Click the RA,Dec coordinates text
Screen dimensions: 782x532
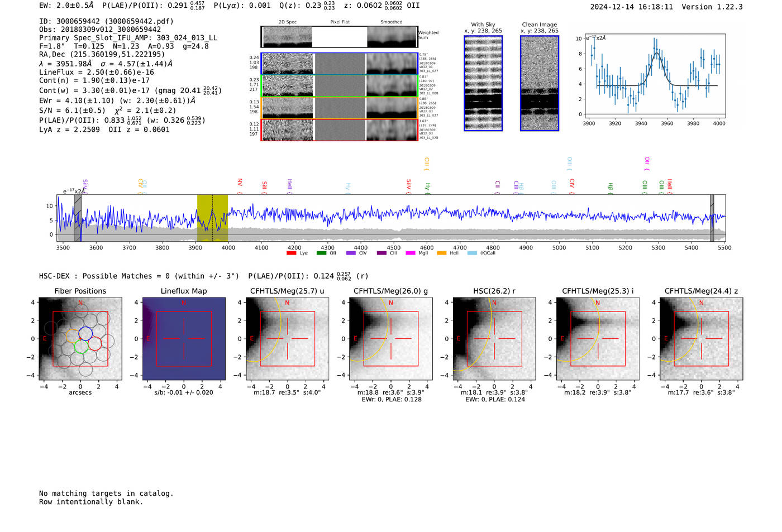point(102,55)
